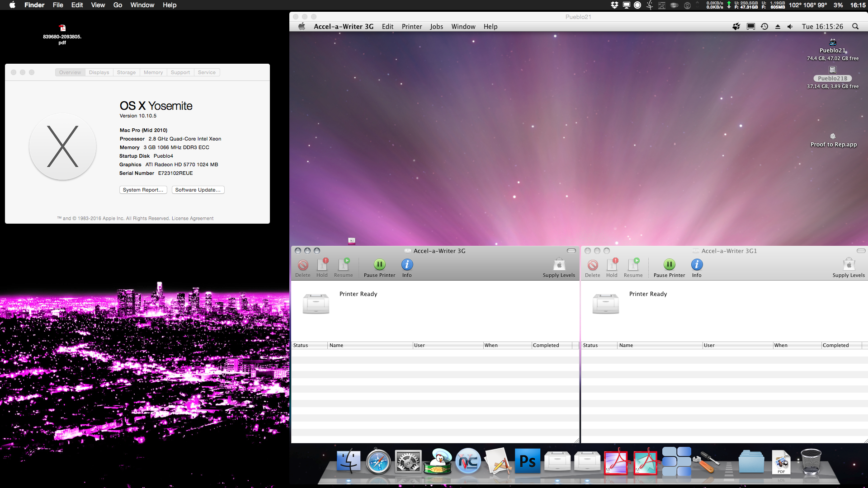Click Time Machine icon in Pueblo21 menu bar

(x=764, y=27)
